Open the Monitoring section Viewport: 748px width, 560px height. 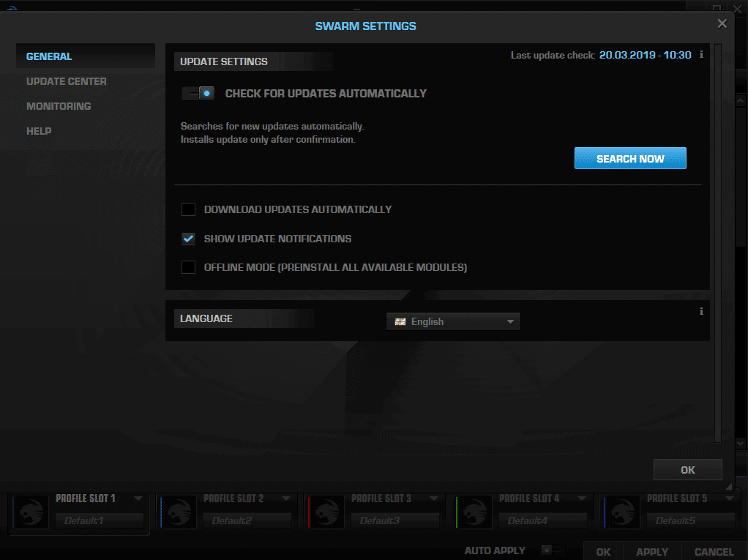coord(59,106)
